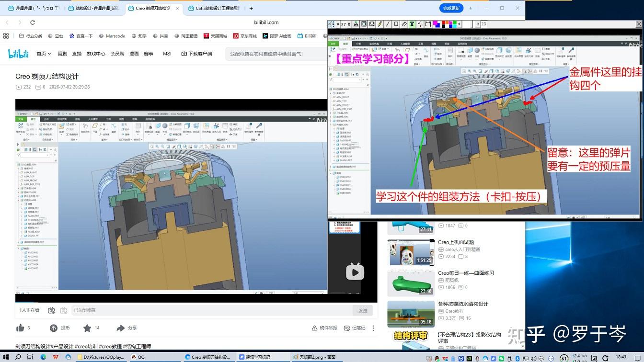The width and height of the screenshot is (644, 362).
Task: Open the 行业分类 bookmark folder
Action: point(30,36)
